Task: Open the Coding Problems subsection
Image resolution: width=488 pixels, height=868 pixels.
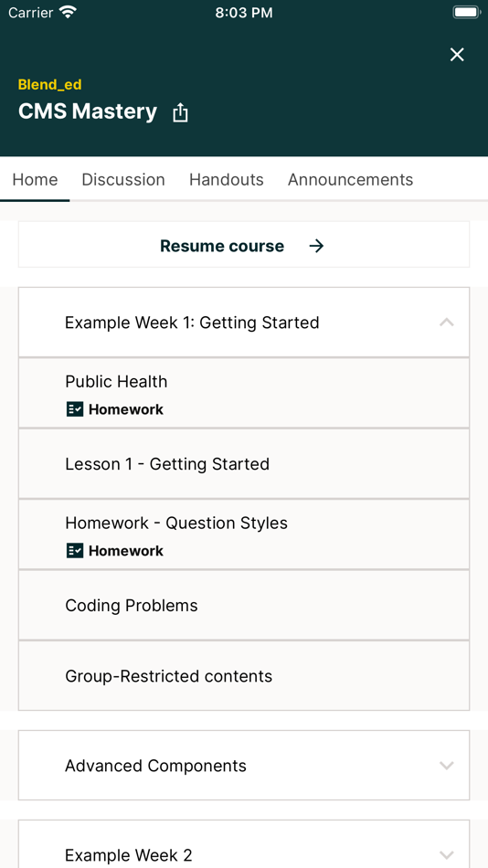Action: pos(244,606)
